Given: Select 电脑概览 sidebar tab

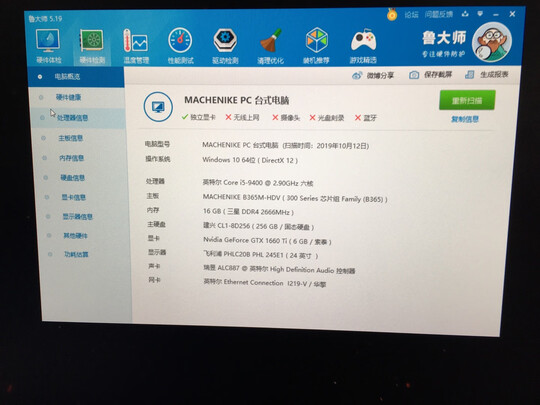Looking at the screenshot, I should click(76, 77).
